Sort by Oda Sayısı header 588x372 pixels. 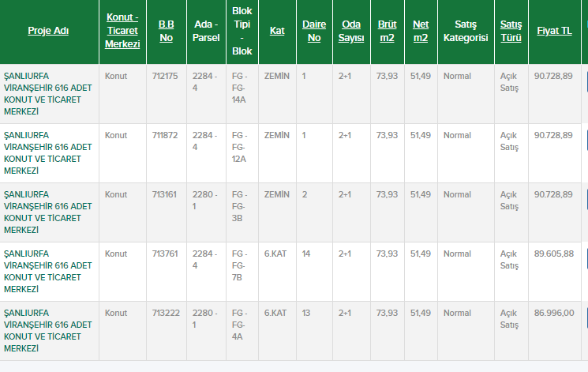pyautogui.click(x=351, y=31)
